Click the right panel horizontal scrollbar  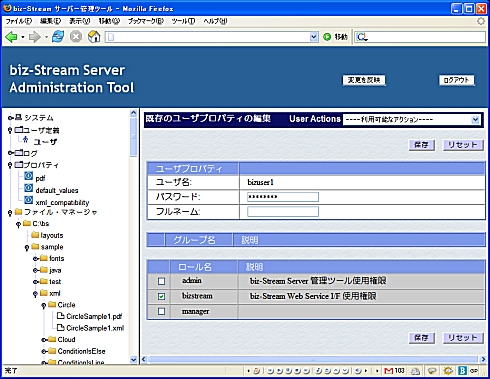coord(313,359)
